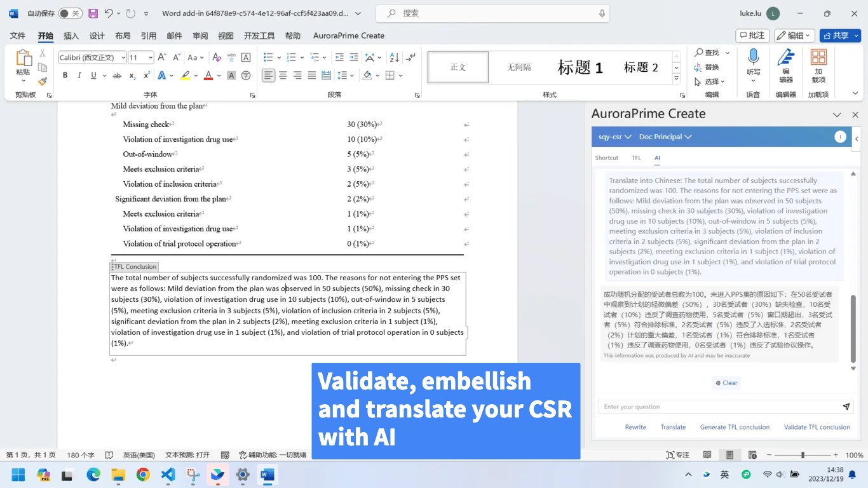The height and width of the screenshot is (488, 868).
Task: Launch Google Chrome from the taskbar
Action: [x=143, y=475]
